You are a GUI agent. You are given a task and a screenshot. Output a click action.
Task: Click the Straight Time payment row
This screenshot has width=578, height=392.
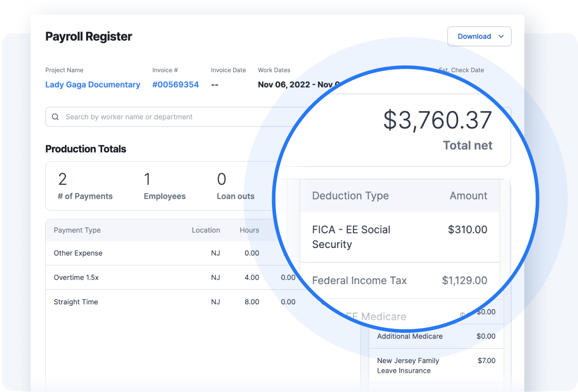pyautogui.click(x=76, y=302)
